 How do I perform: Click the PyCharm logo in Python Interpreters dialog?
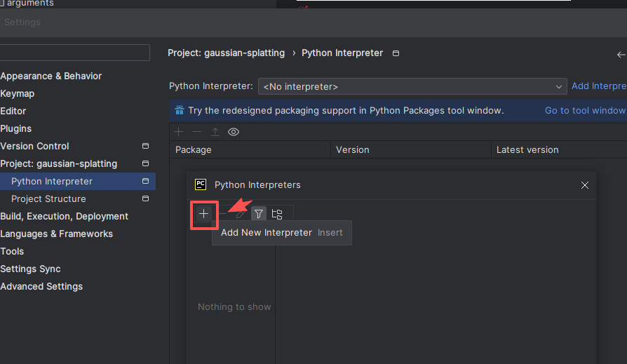(x=201, y=185)
